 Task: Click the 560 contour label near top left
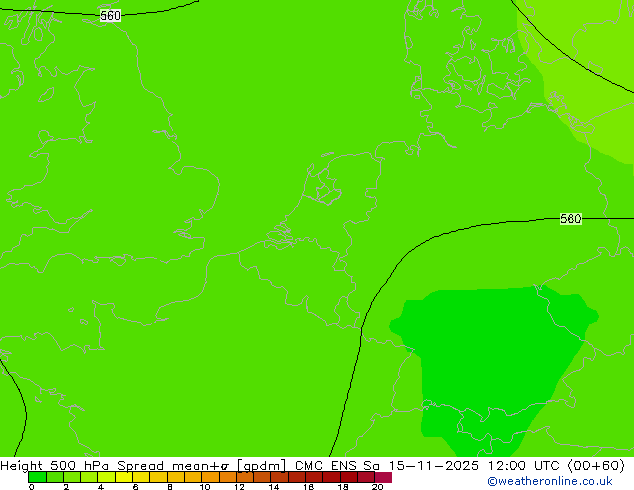110,16
